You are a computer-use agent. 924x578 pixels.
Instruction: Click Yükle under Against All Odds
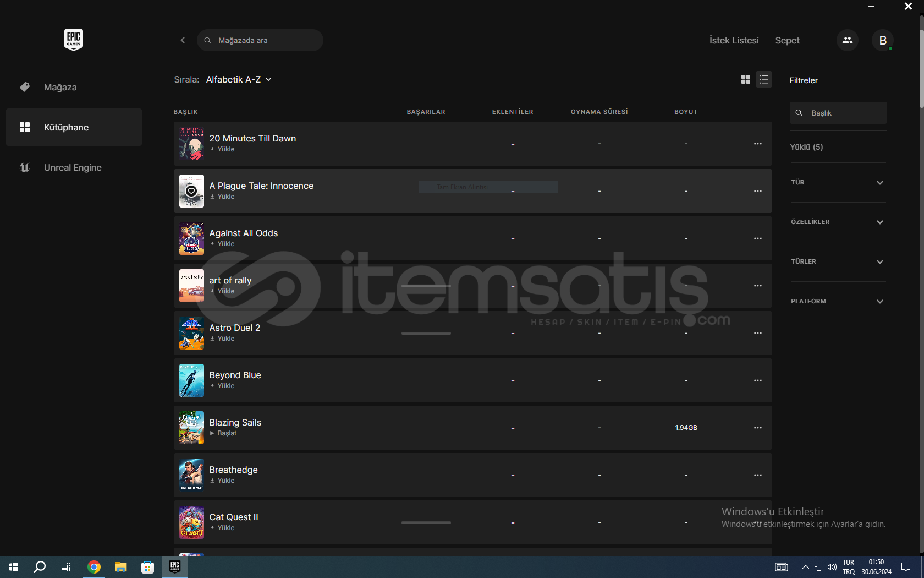tap(222, 244)
